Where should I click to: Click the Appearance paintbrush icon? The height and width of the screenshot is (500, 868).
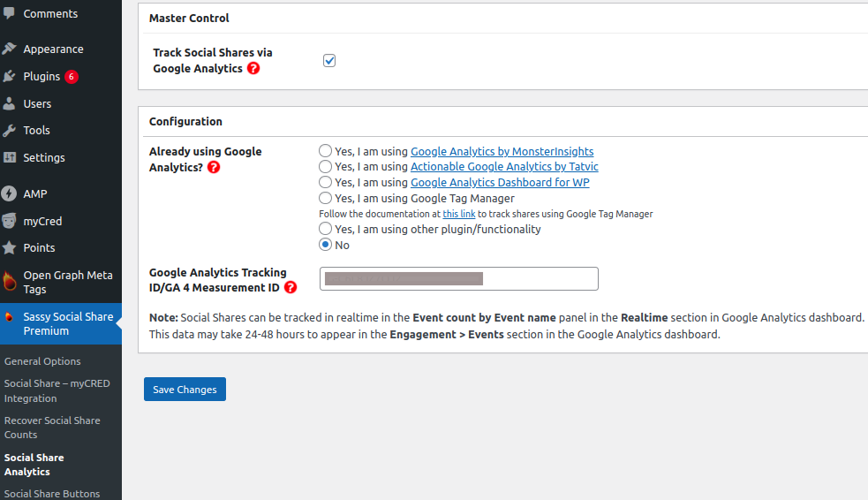(9, 49)
